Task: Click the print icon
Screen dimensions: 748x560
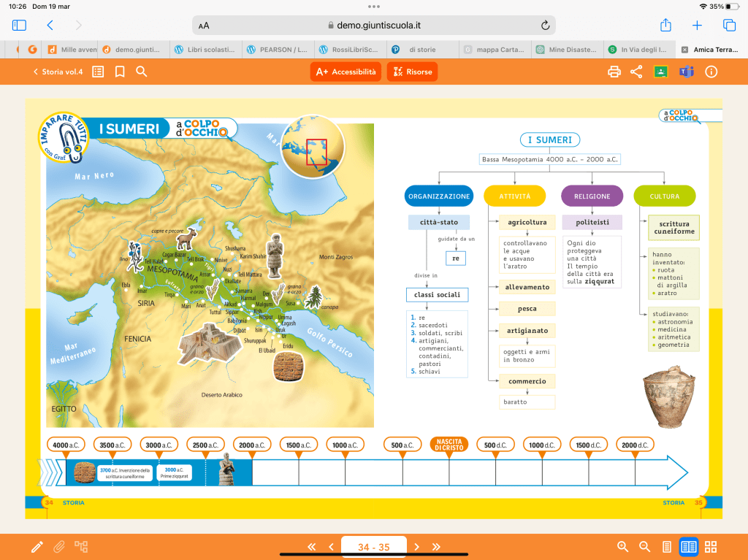Action: pos(614,72)
